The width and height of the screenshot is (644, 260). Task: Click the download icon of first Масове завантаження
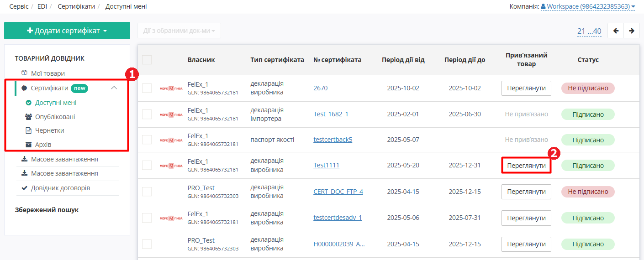coord(25,159)
